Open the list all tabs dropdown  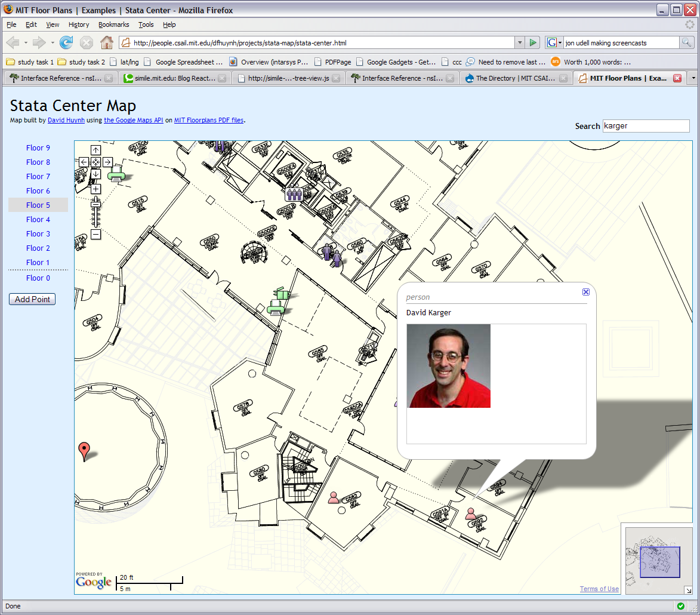coord(693,78)
